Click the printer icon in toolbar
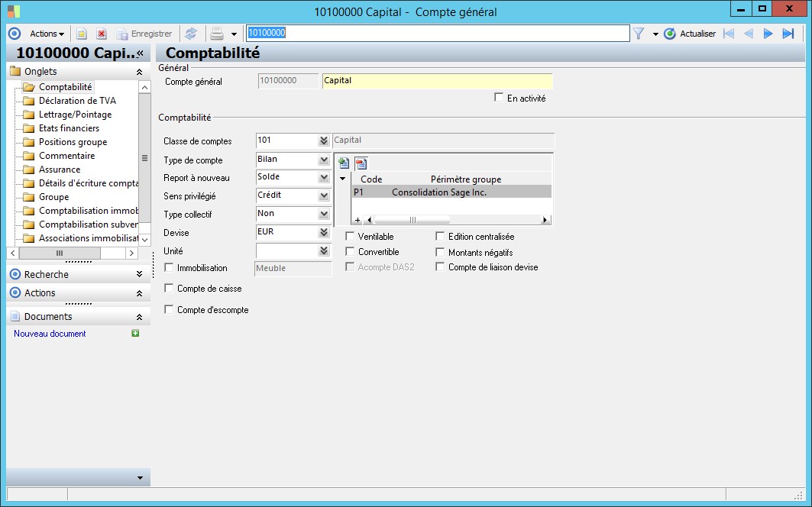The width and height of the screenshot is (812, 507). tap(217, 34)
